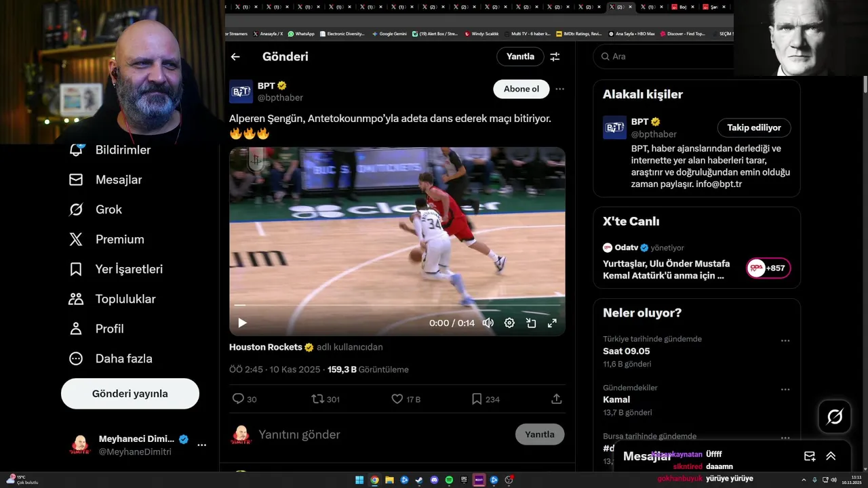Open Grok in the sidebar
The width and height of the screenshot is (868, 488).
coord(95,209)
